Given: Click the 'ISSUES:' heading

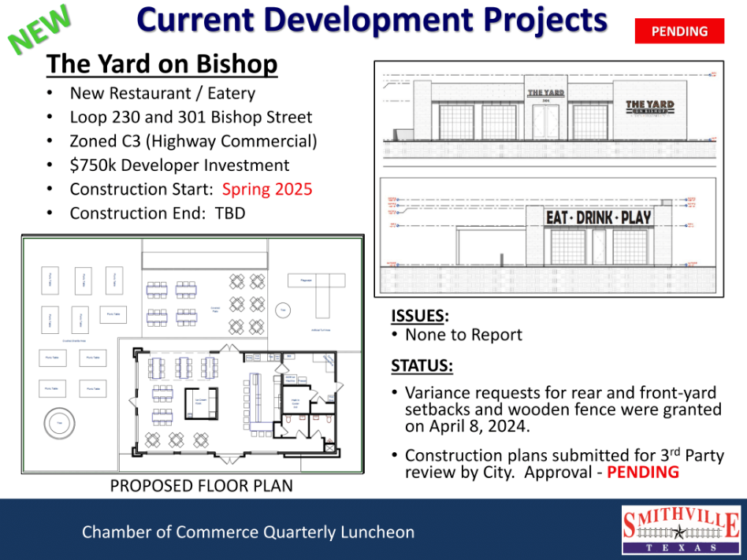Looking at the screenshot, I should 420,316.
